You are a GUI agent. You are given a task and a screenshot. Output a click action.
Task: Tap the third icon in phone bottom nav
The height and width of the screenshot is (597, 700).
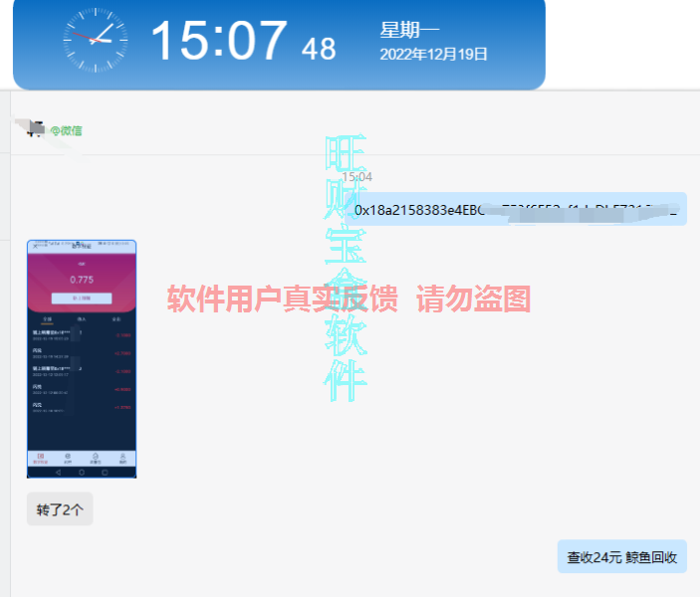click(x=96, y=458)
